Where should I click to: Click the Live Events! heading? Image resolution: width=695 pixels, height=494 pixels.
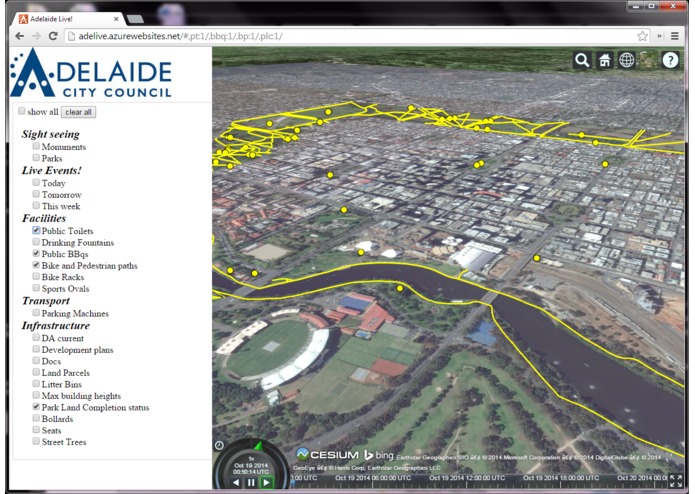pos(51,171)
